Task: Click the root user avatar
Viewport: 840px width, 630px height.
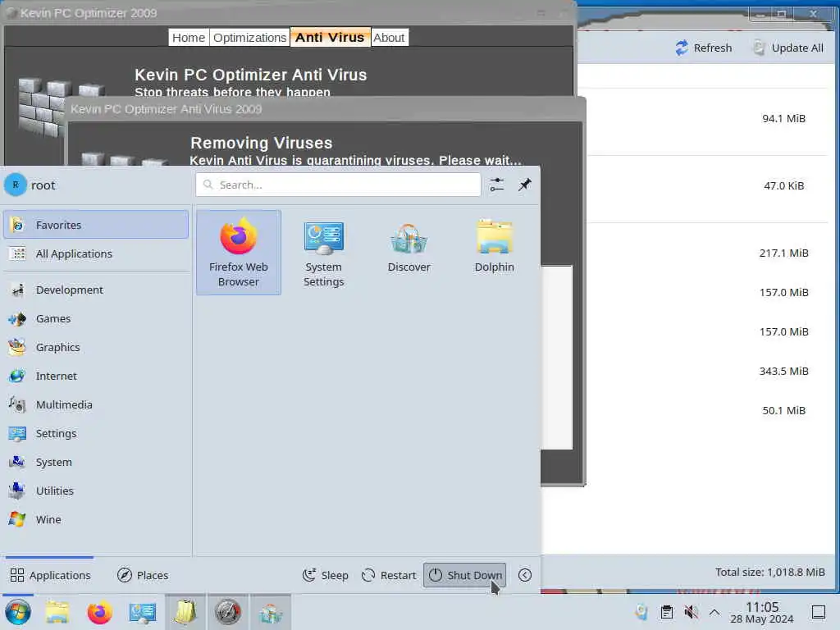Action: pos(16,185)
